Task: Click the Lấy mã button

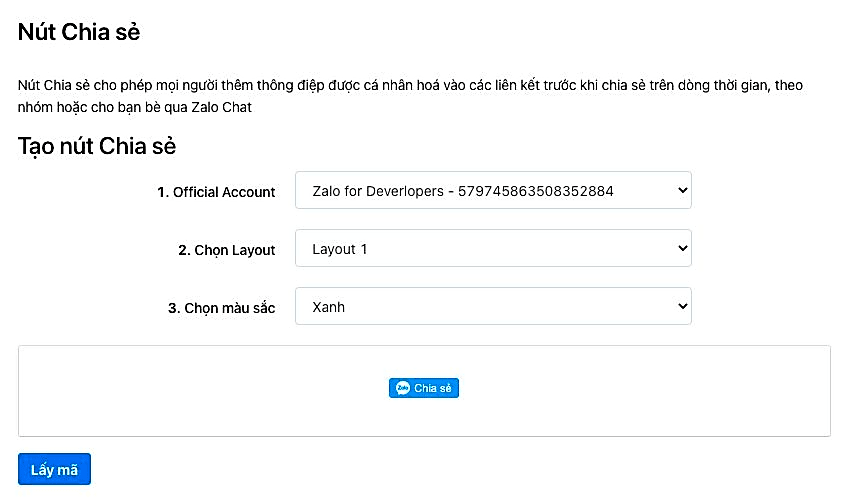Action: tap(54, 469)
